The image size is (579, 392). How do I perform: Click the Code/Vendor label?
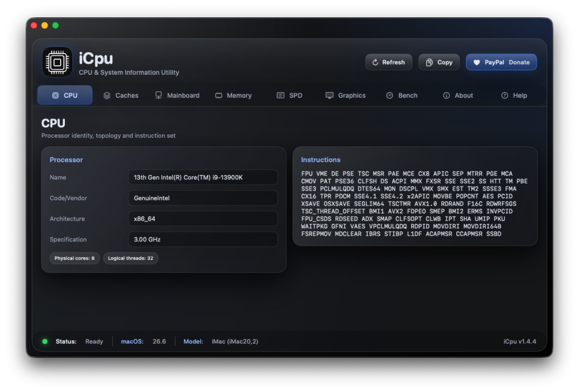point(68,198)
